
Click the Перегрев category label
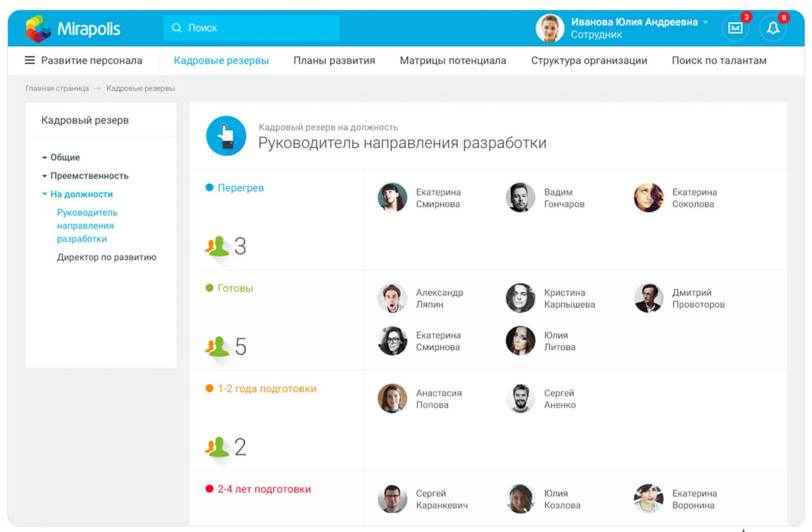pos(241,188)
